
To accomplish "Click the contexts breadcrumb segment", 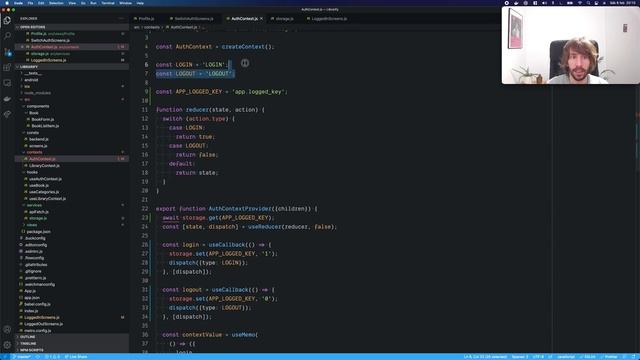I will 152,27.
